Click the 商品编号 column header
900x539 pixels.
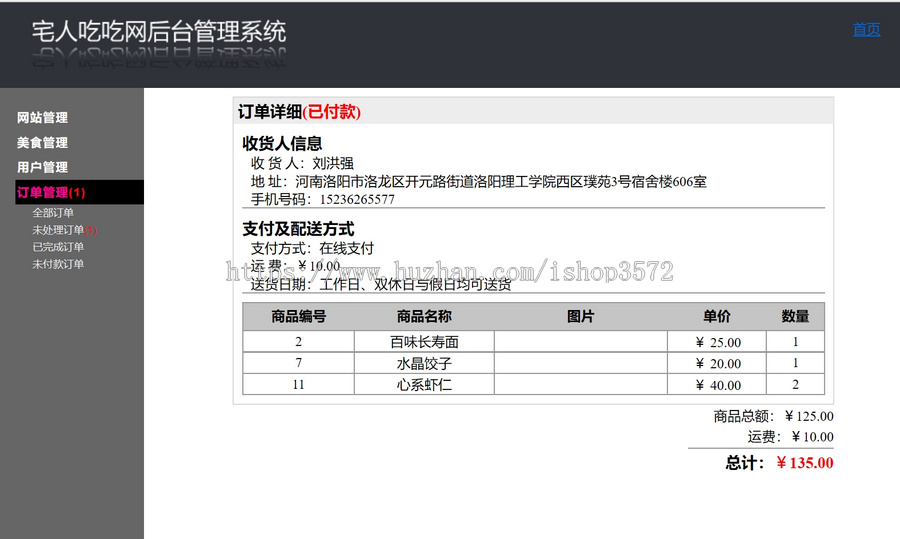[298, 316]
